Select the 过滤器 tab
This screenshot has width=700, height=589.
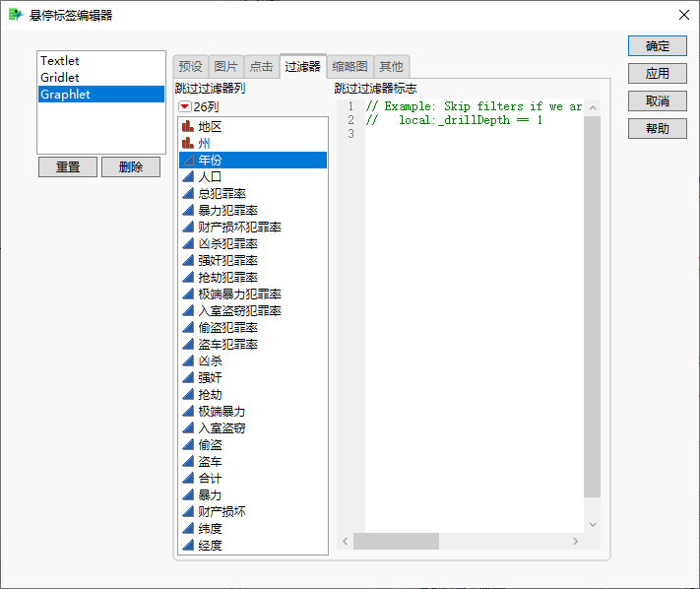tap(302, 67)
